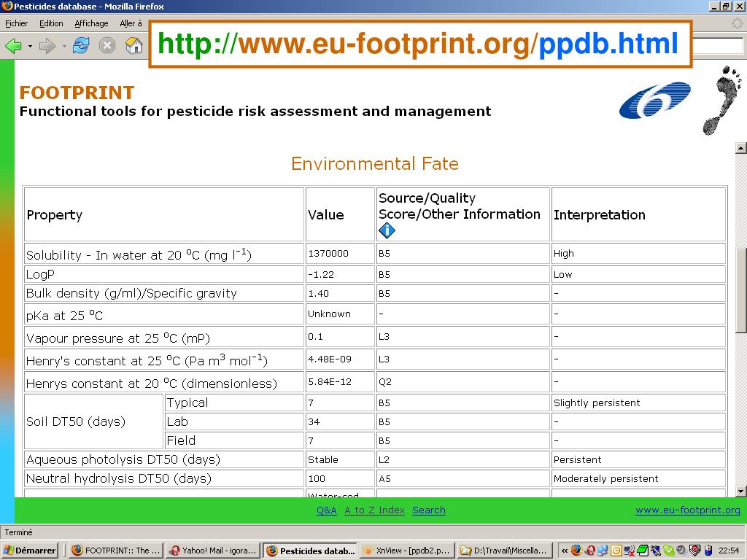Open the Fichier menu
Viewport: 747px width, 560px height.
click(x=16, y=23)
